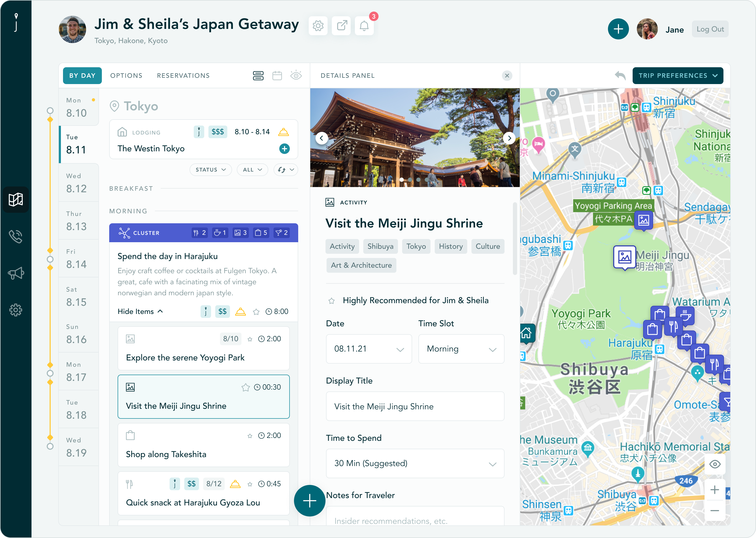This screenshot has height=538, width=756.
Task: Toggle the eye preview icon in the toolbar
Action: [x=296, y=76]
